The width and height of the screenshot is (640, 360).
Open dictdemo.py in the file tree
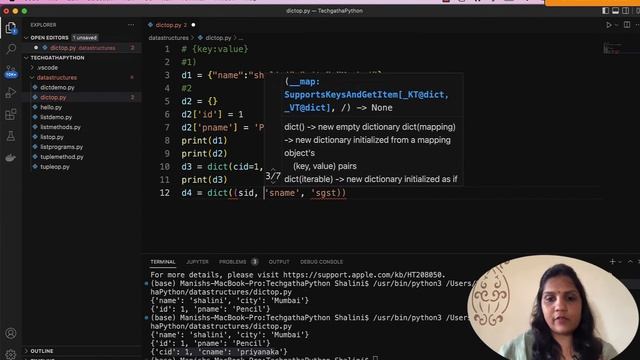(57, 87)
